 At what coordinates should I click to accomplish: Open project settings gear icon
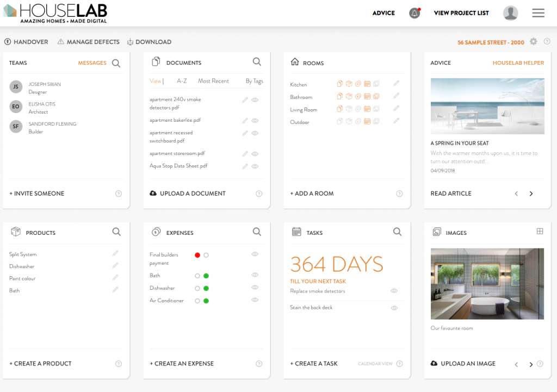pyautogui.click(x=533, y=41)
